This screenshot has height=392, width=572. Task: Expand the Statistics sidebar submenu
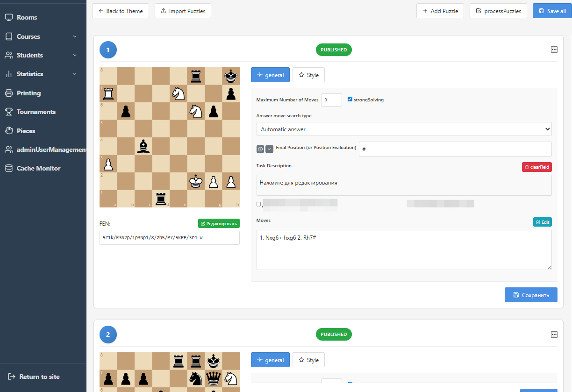[x=75, y=74]
